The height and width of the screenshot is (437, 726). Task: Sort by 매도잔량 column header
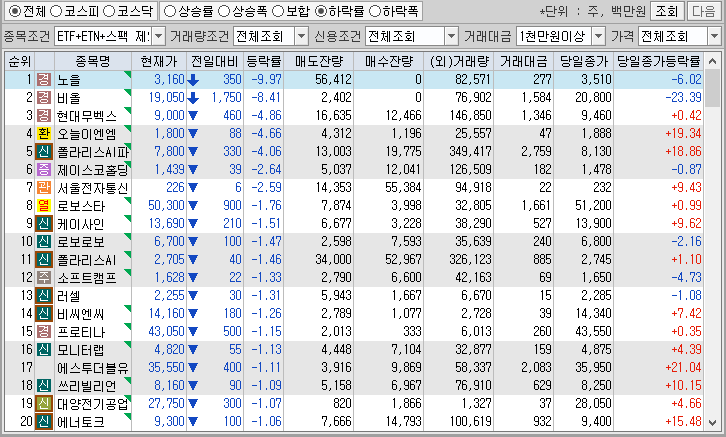pos(319,61)
